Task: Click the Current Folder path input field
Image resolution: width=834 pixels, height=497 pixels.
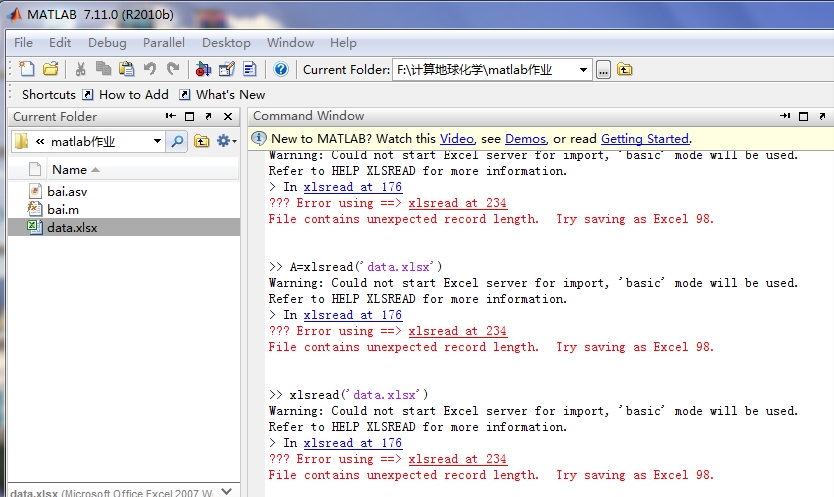Action: [x=484, y=70]
